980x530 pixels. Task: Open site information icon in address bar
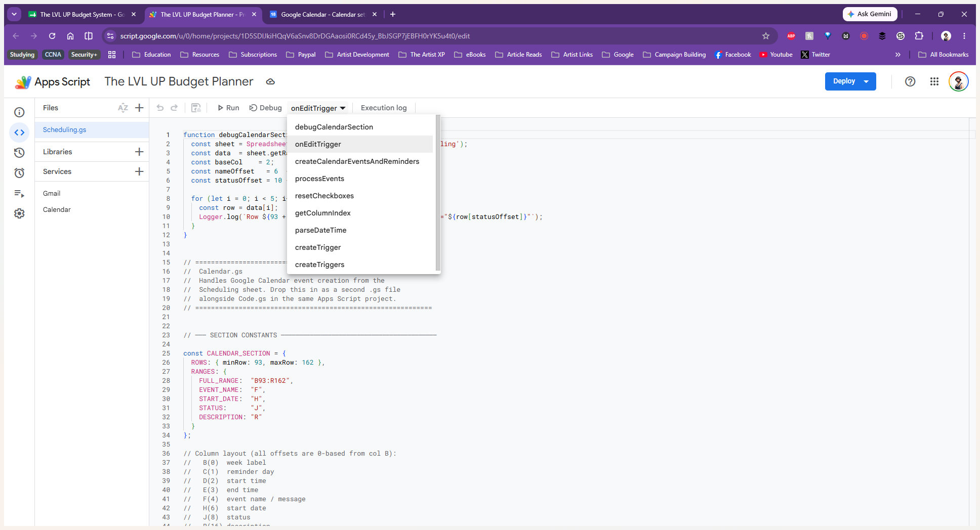click(110, 36)
